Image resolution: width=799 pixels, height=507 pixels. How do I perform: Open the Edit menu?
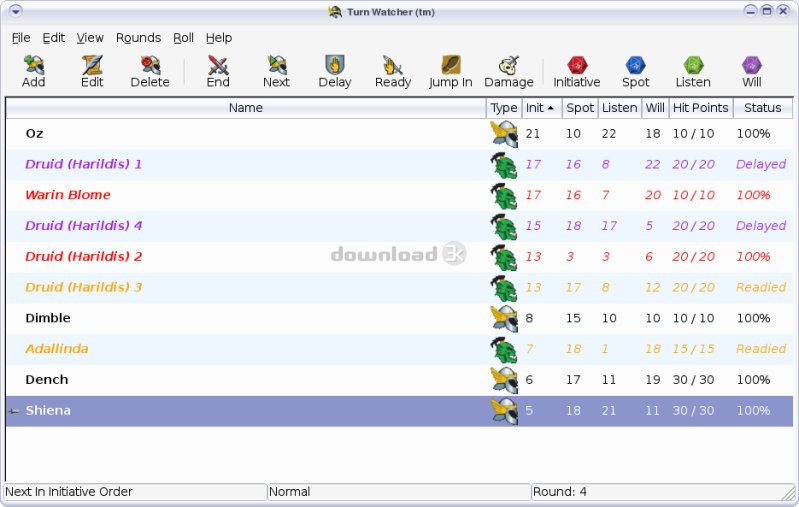54,38
